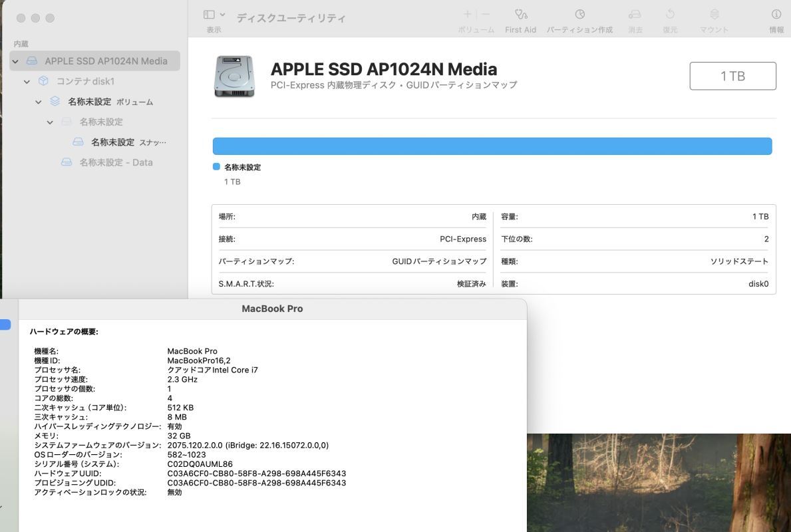Click the S.M.A.R.T. status 検証済み value
This screenshot has width=791, height=532.
471,284
